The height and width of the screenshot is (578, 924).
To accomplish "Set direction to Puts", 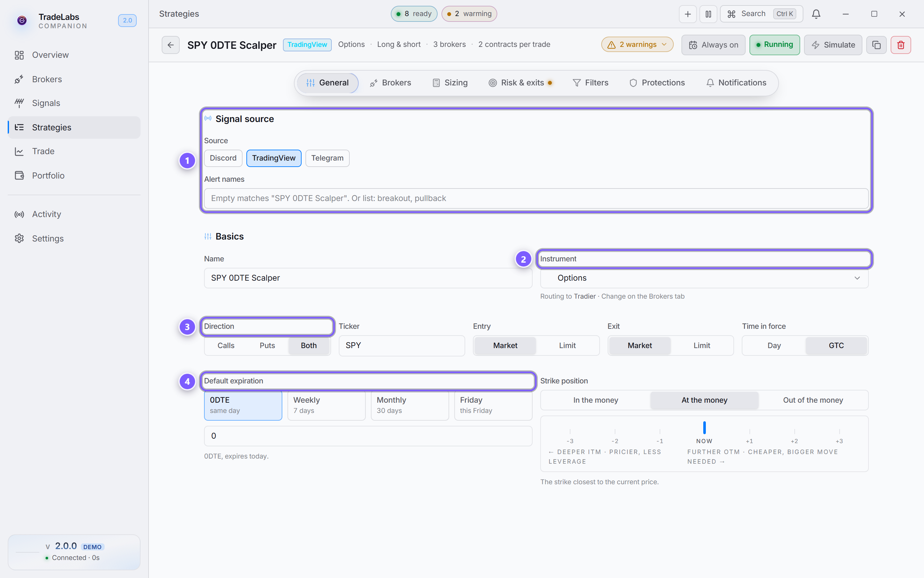I will point(267,345).
